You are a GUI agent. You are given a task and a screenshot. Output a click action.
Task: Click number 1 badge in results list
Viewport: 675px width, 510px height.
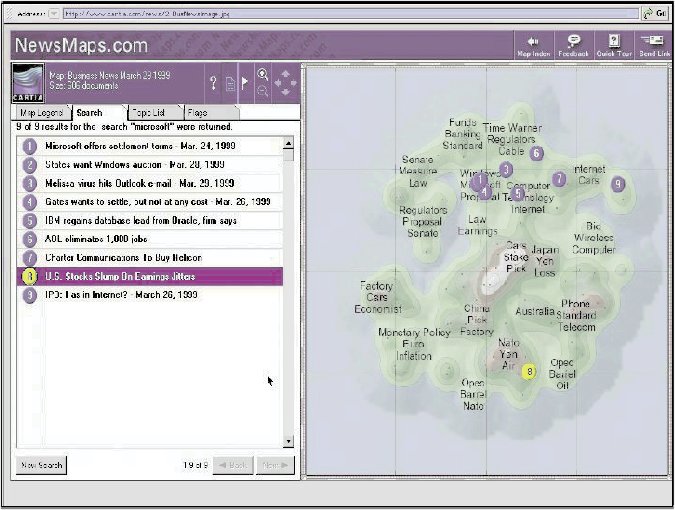[29, 146]
